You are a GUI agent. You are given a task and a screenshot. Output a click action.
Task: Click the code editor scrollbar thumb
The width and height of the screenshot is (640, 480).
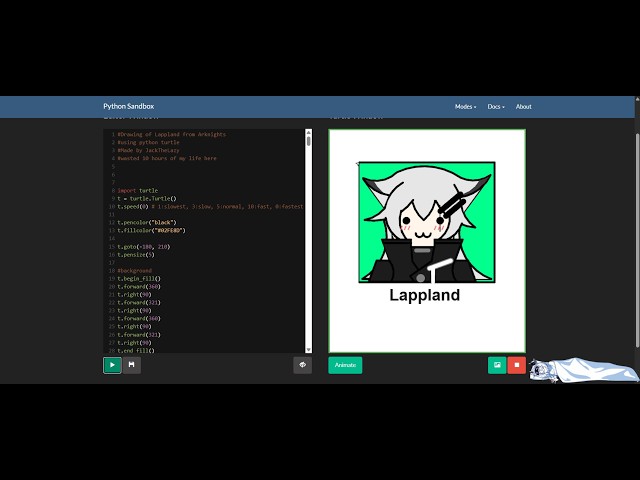point(309,141)
